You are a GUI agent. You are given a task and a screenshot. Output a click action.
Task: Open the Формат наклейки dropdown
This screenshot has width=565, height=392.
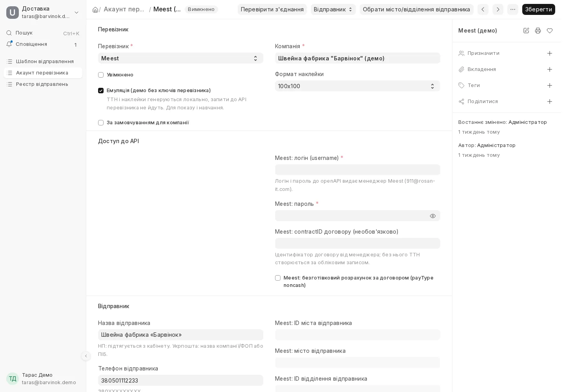[x=357, y=86]
